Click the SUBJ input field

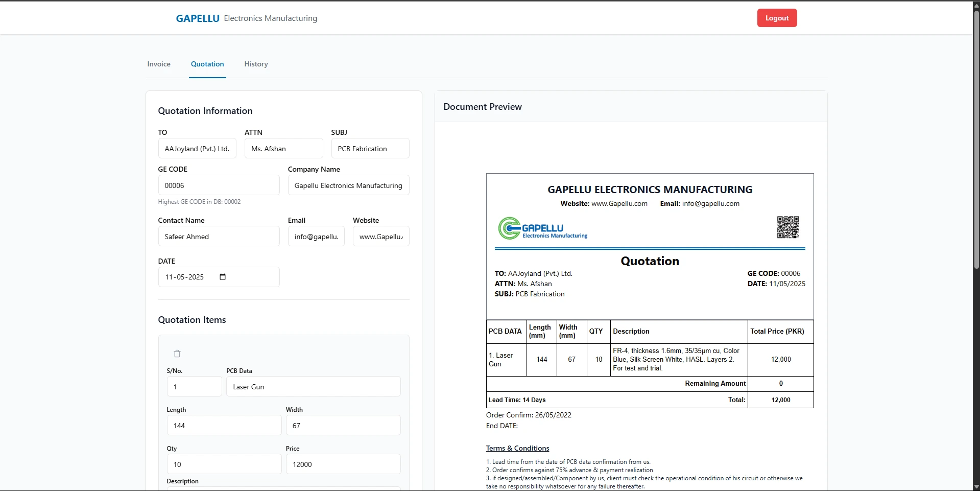tap(370, 149)
